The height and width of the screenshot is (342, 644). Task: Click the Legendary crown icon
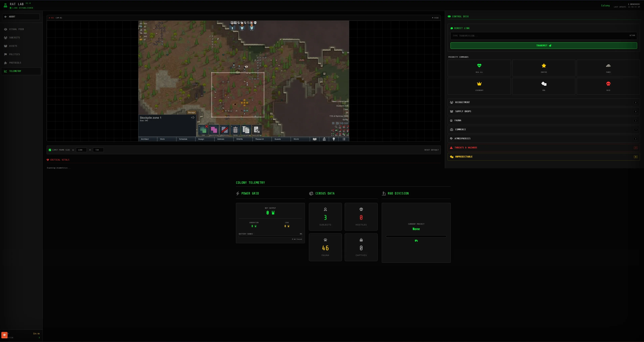pyautogui.click(x=479, y=84)
